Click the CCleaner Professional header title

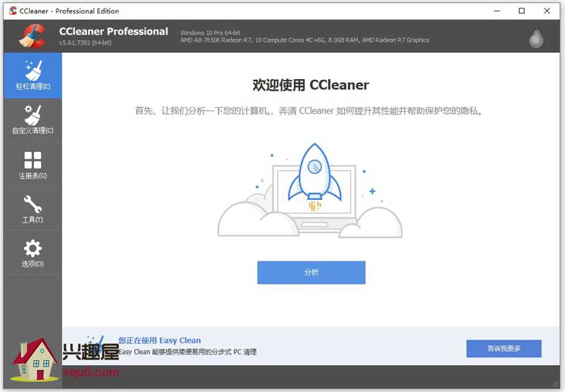coord(114,31)
